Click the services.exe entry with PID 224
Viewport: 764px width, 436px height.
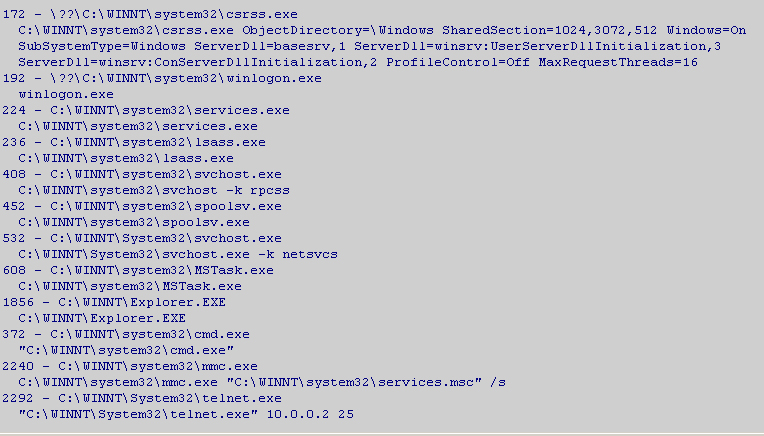pos(146,111)
